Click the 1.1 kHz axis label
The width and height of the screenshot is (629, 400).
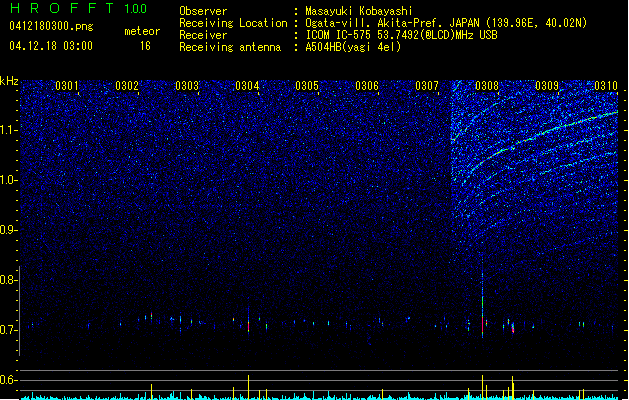(8, 130)
